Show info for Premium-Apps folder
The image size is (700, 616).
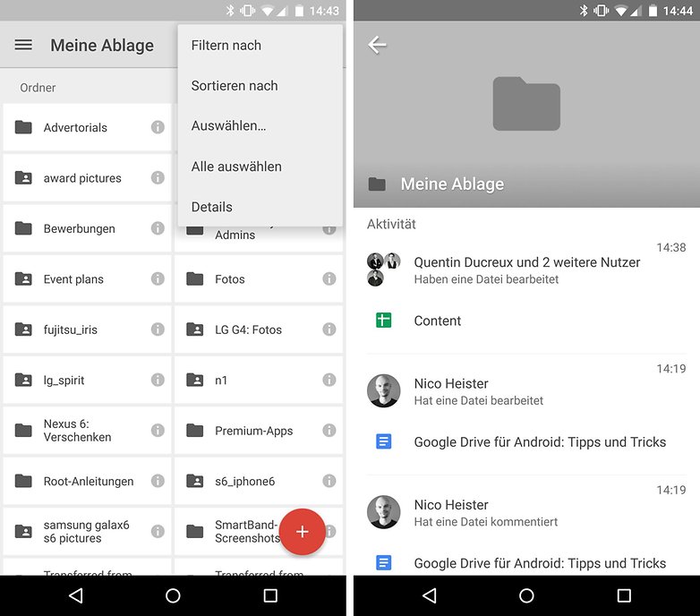click(329, 431)
